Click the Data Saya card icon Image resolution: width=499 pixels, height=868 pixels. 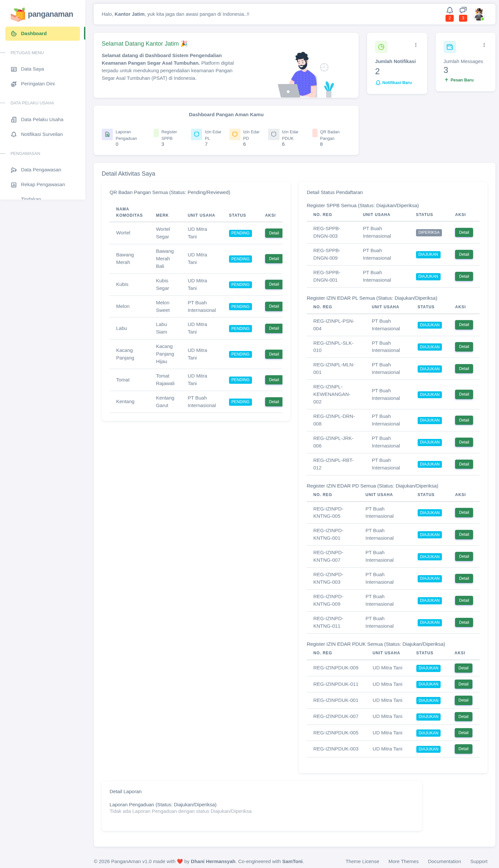[14, 69]
